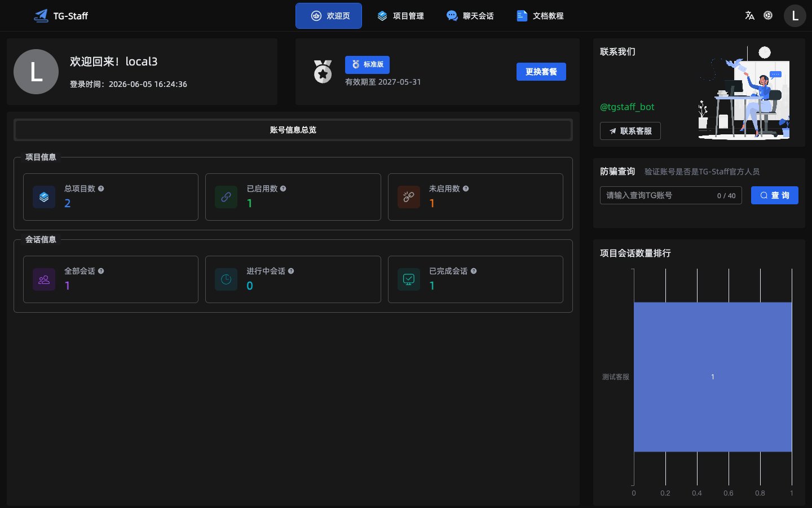The image size is (812, 508).
Task: Click the 查询 search button
Action: tap(775, 195)
